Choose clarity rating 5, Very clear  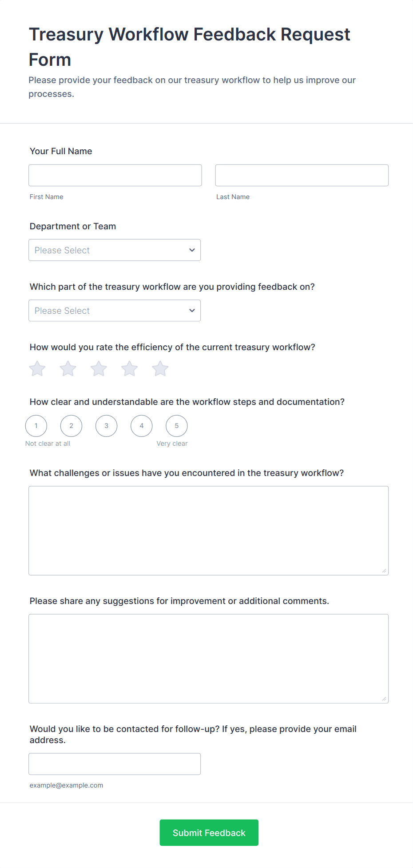[177, 426]
